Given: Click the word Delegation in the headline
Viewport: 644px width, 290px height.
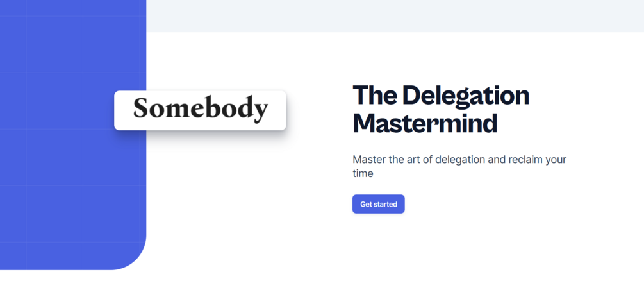Looking at the screenshot, I should click(466, 95).
